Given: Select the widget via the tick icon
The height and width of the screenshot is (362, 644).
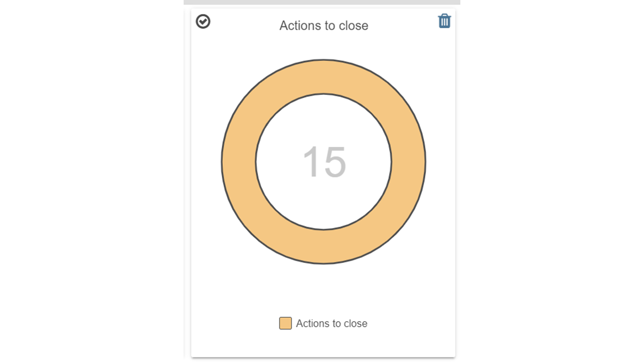Looking at the screenshot, I should [x=203, y=22].
